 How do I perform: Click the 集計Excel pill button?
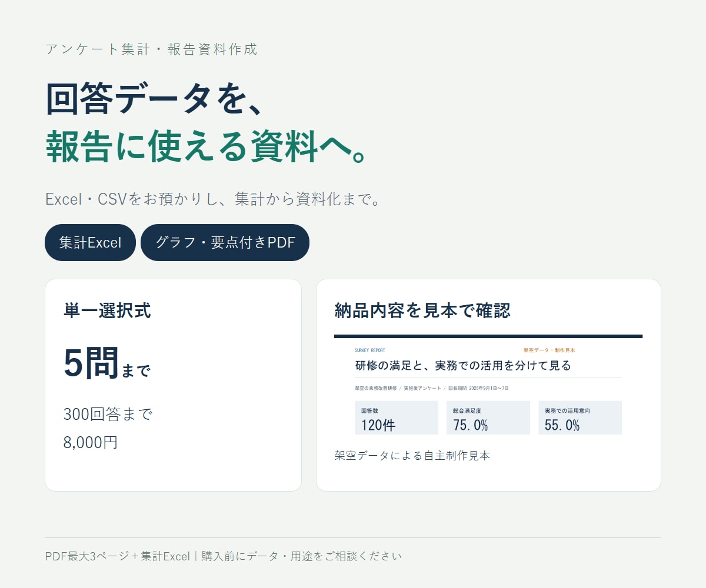tap(90, 242)
